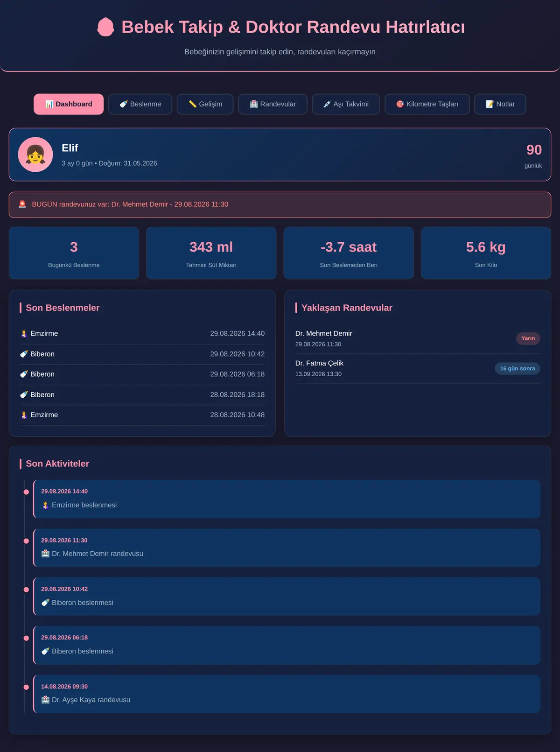Click the baby icon in the header title
Image resolution: width=560 pixels, height=752 pixels.
click(x=105, y=27)
